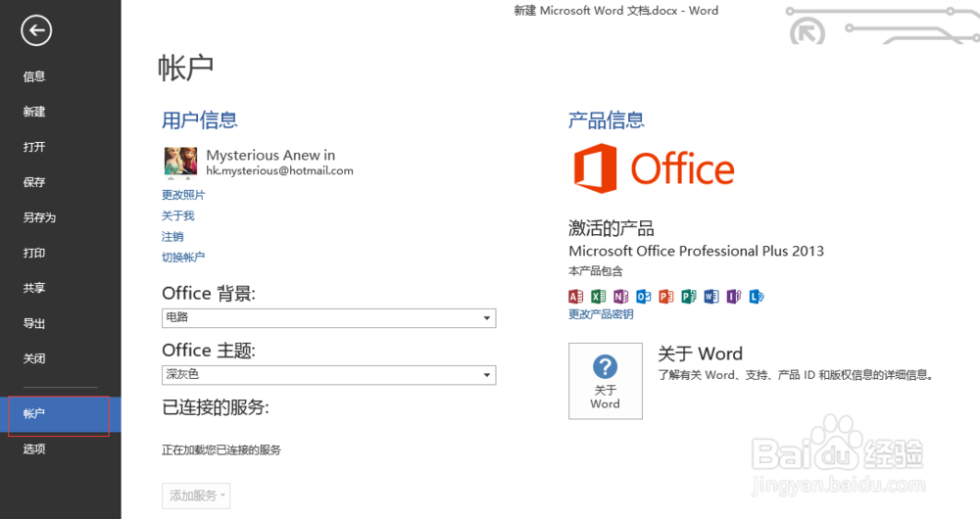Click the user name Mysterious Anew in
This screenshot has height=519, width=980.
(x=270, y=155)
